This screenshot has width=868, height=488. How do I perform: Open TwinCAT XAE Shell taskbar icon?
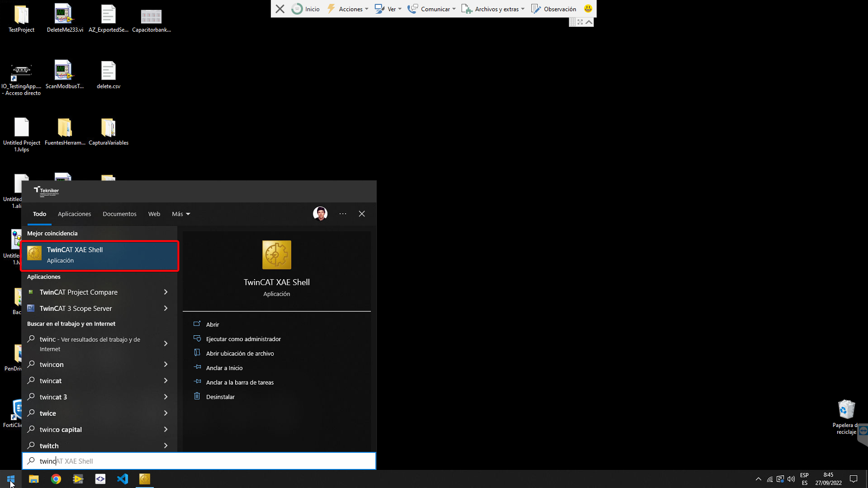[144, 479]
